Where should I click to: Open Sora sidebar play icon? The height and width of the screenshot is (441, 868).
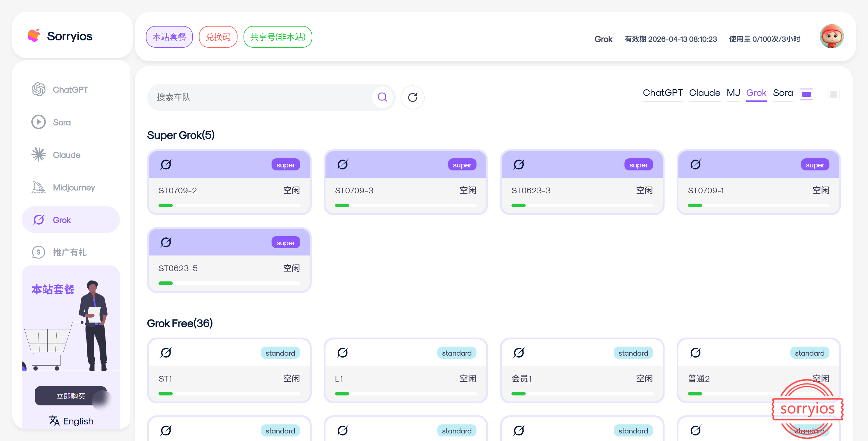(38, 122)
